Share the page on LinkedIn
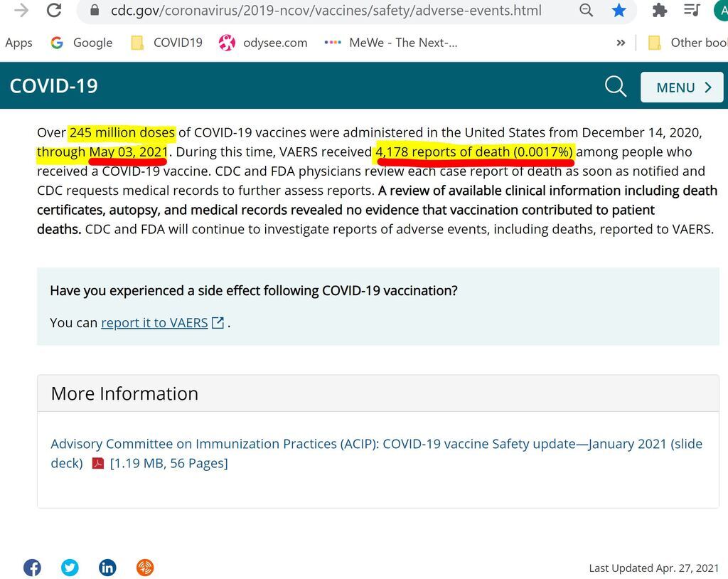 pyautogui.click(x=107, y=567)
